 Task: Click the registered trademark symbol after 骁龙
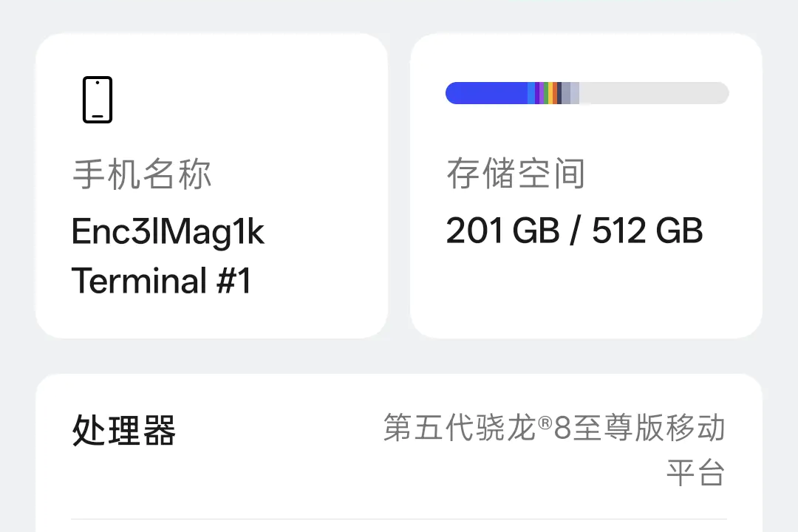pyautogui.click(x=545, y=423)
